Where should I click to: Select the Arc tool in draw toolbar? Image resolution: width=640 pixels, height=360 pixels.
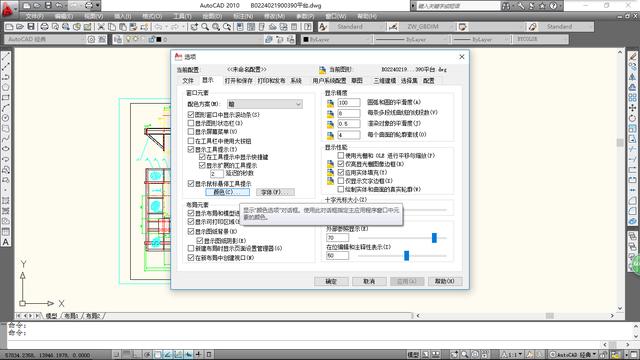pos(6,108)
